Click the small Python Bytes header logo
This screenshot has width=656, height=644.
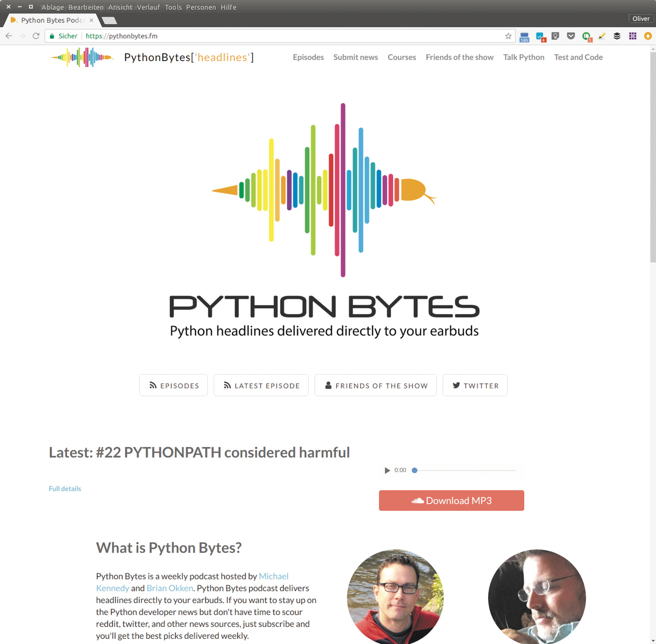(x=82, y=58)
